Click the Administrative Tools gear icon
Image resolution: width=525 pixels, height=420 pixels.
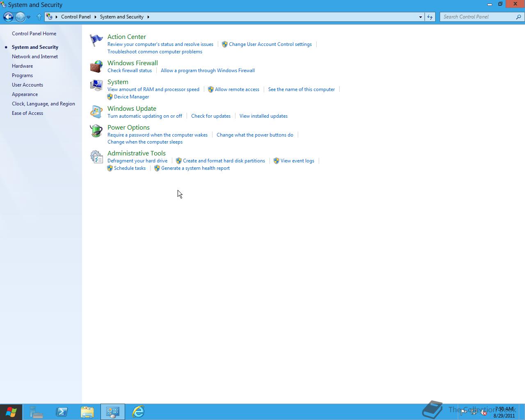[x=96, y=157]
